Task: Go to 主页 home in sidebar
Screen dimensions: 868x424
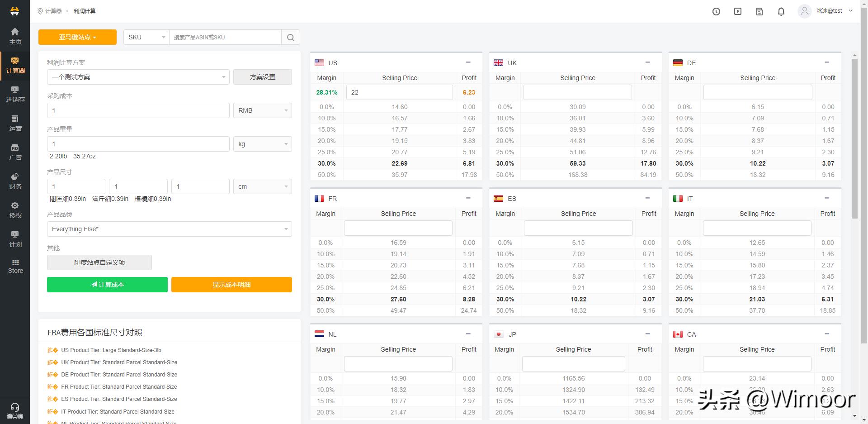Action: tap(15, 36)
